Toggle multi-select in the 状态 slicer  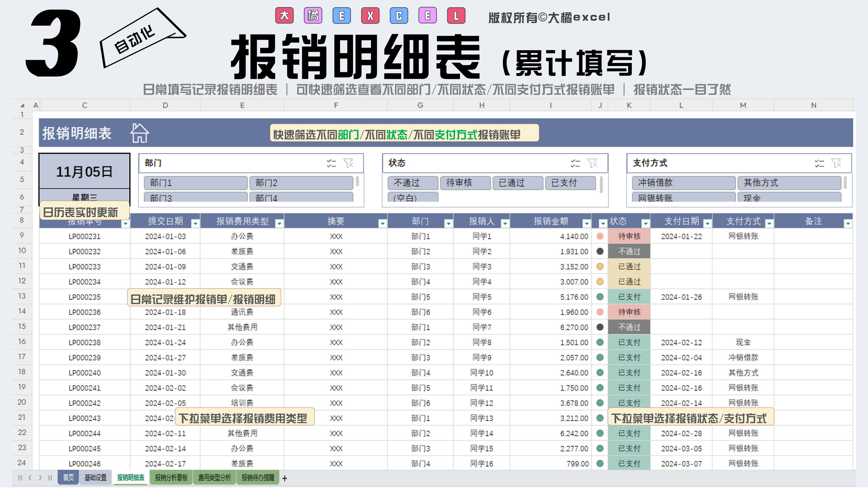pyautogui.click(x=575, y=163)
